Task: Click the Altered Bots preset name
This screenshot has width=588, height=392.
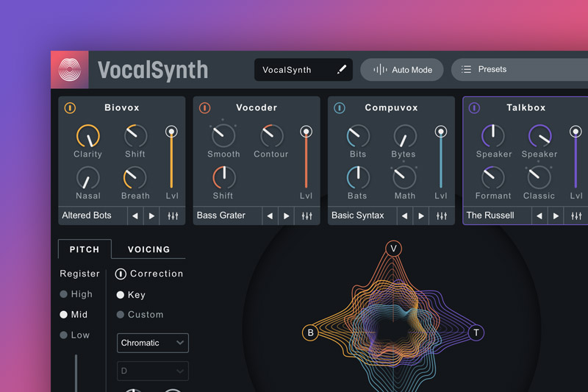Action: 87,215
